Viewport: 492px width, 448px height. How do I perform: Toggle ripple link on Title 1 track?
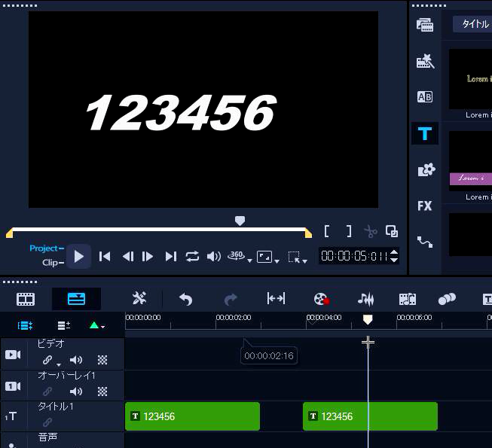coord(47,422)
